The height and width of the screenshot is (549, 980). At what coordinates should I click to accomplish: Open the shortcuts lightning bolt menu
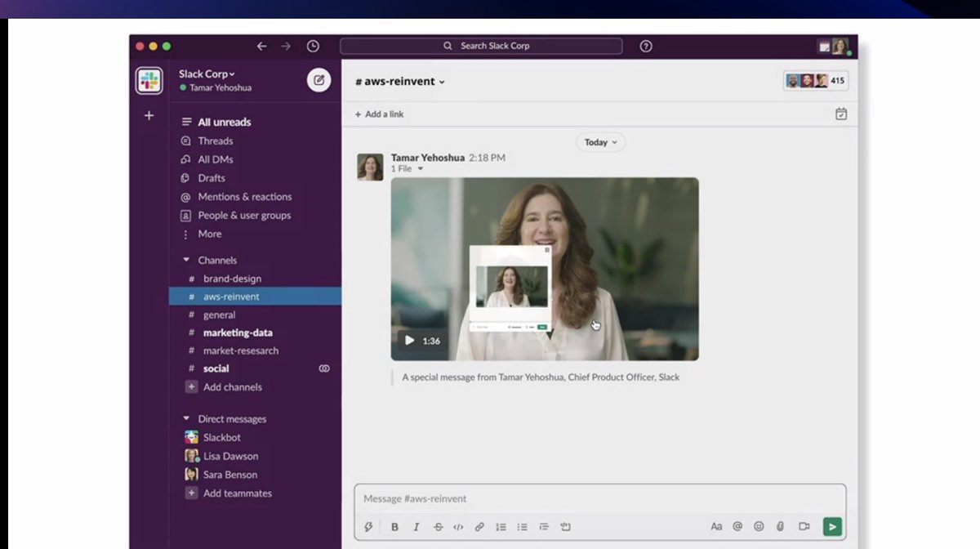(369, 527)
